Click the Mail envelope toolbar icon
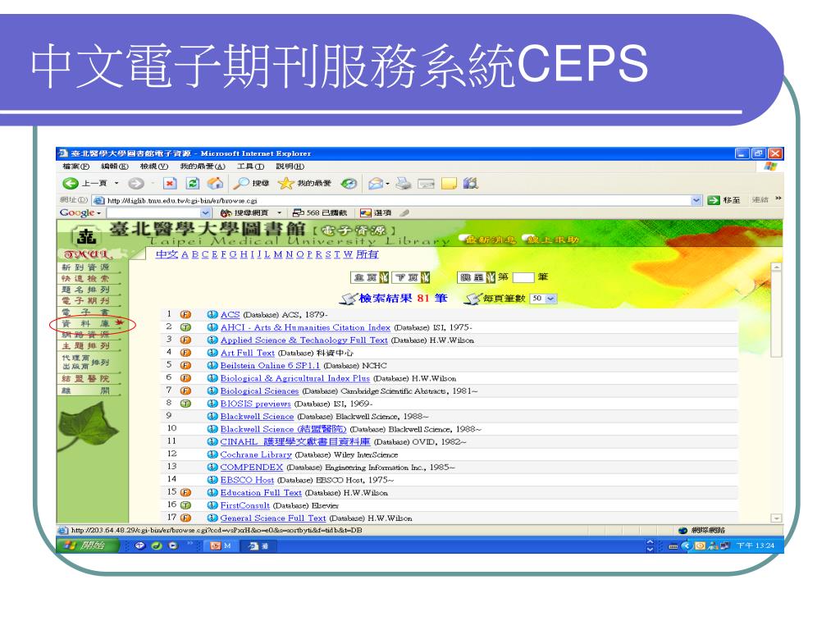Viewport: 840px width, 630px height. 376,184
